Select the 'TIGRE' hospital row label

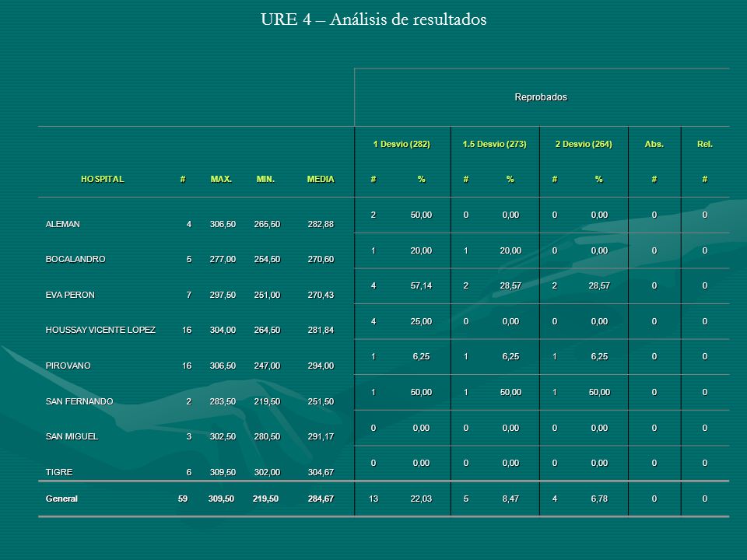coord(59,472)
